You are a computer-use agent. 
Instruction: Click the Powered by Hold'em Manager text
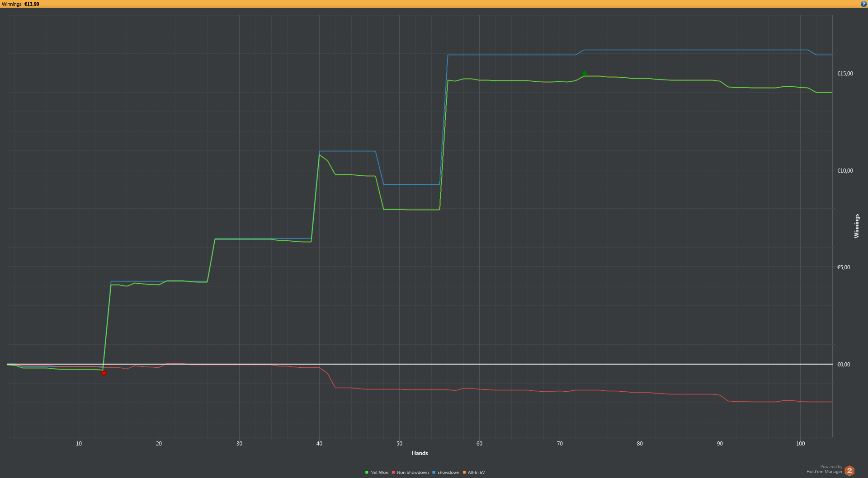pyautogui.click(x=825, y=469)
